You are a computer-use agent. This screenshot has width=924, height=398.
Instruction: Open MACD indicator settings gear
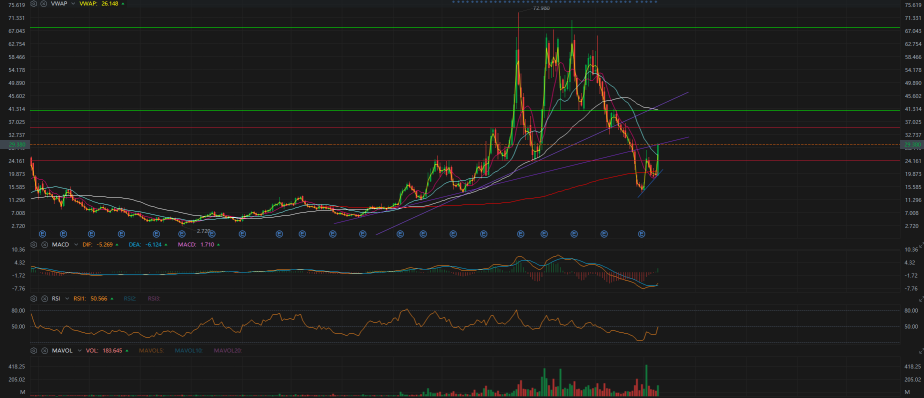click(x=34, y=245)
